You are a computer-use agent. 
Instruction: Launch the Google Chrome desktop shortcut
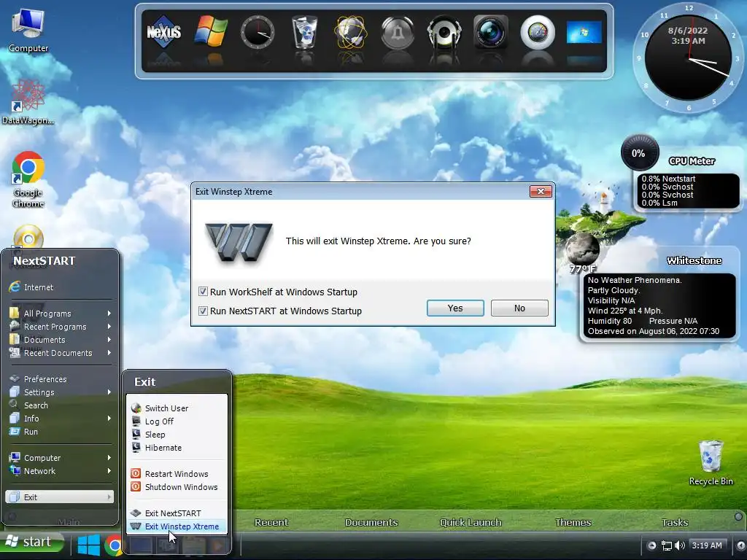pyautogui.click(x=28, y=179)
